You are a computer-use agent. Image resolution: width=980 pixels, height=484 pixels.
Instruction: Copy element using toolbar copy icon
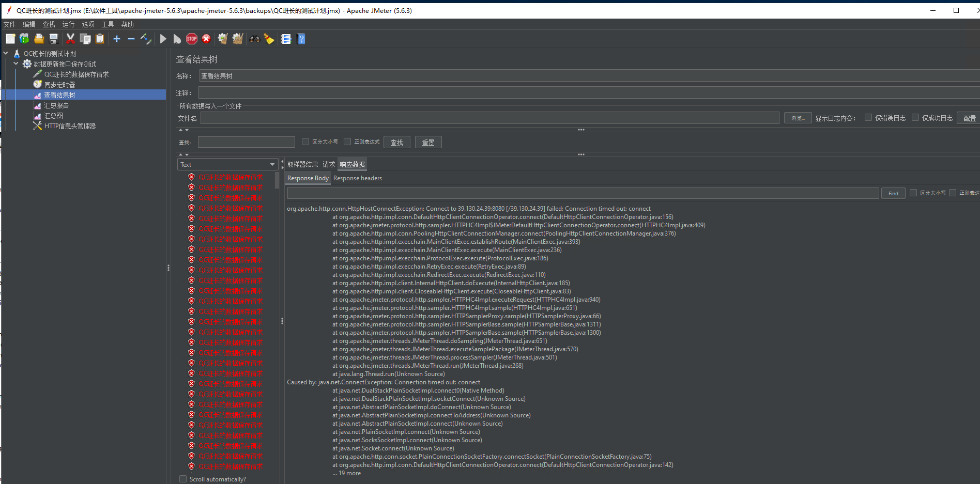tap(85, 39)
